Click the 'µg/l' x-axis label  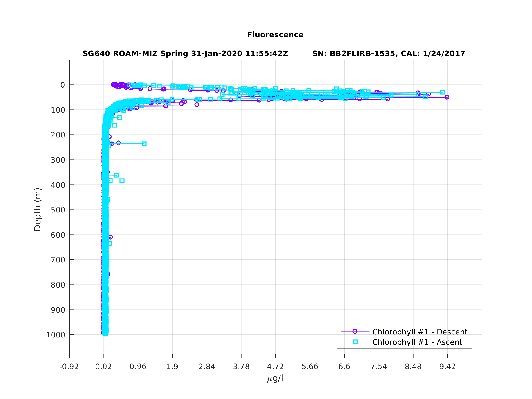[x=275, y=378]
